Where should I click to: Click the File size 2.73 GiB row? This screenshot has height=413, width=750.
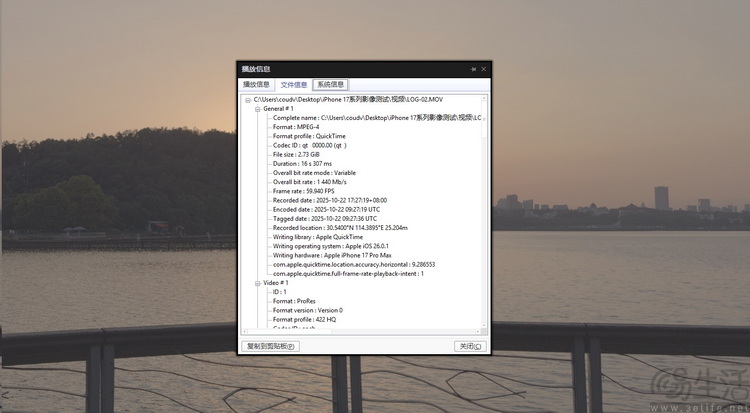[x=296, y=155]
